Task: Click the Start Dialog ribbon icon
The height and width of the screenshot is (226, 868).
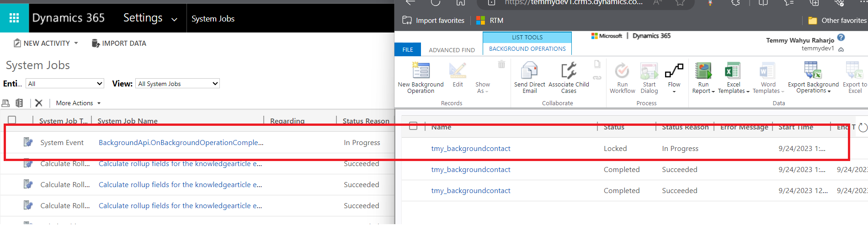Action: click(649, 71)
